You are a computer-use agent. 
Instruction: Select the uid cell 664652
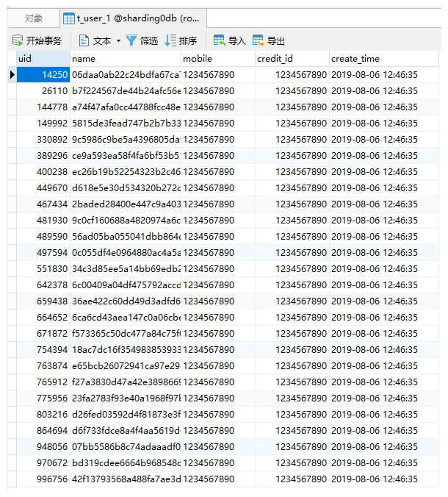(x=43, y=318)
